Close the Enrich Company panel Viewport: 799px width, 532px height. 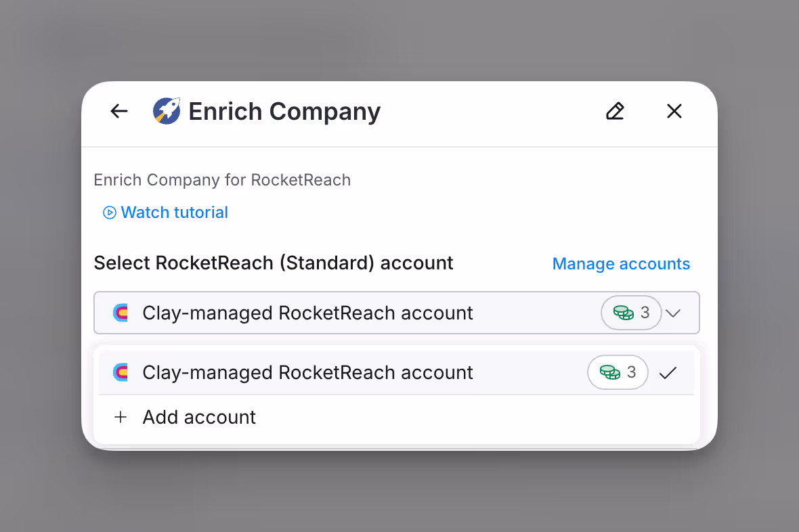pos(674,111)
